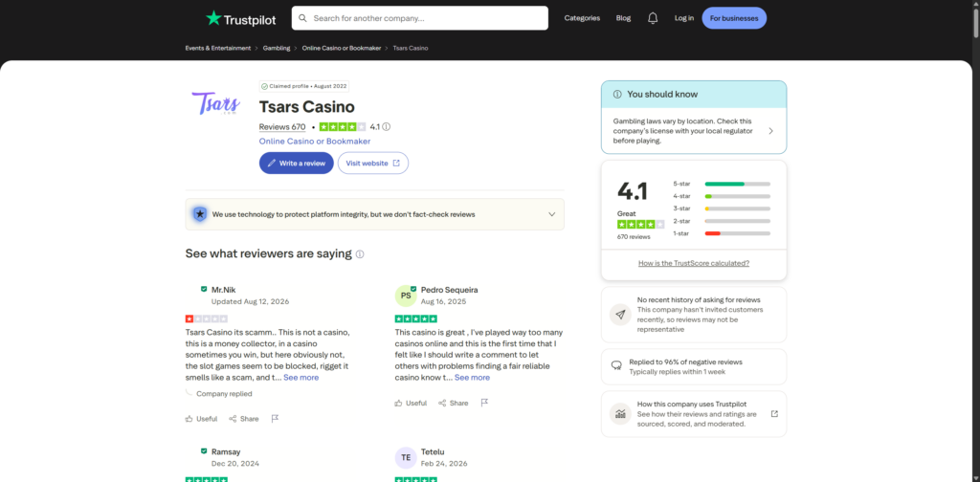
Task: Click Visit website button
Action: click(373, 163)
